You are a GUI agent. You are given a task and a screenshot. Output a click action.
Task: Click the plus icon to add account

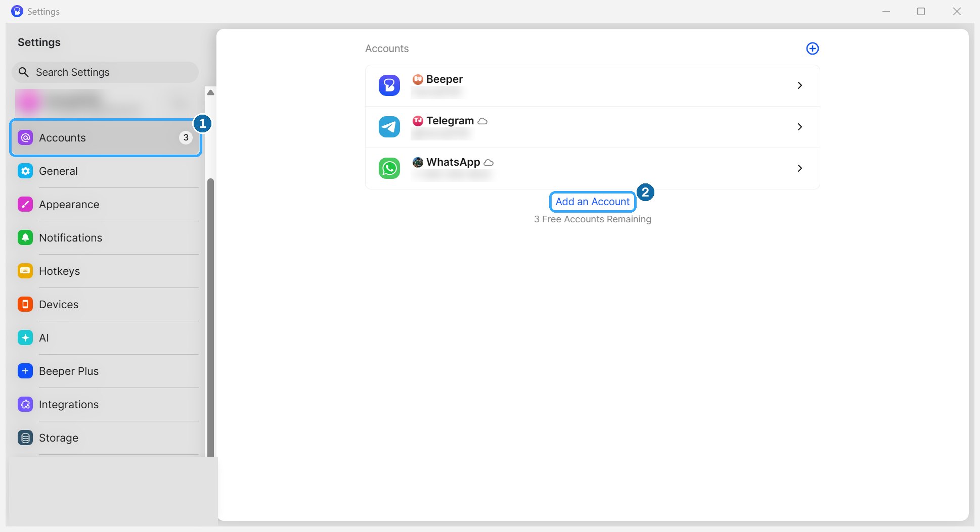[x=812, y=49]
